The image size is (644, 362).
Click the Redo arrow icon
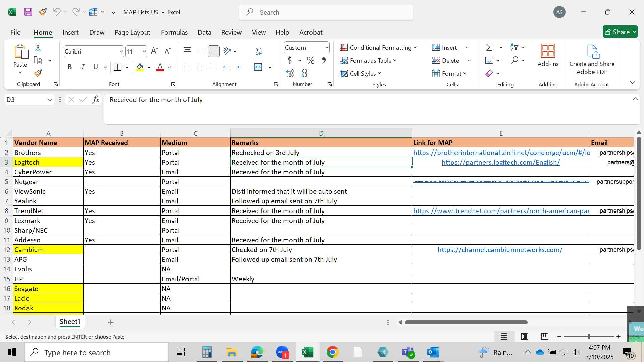pos(76,12)
